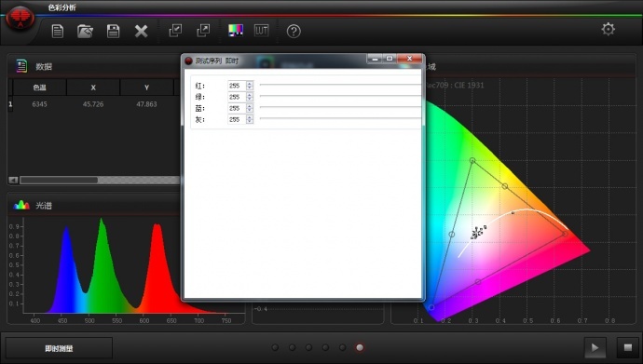Screen dimensions: 643x364
Task: Delete with the X toolbar icon
Action: click(141, 31)
